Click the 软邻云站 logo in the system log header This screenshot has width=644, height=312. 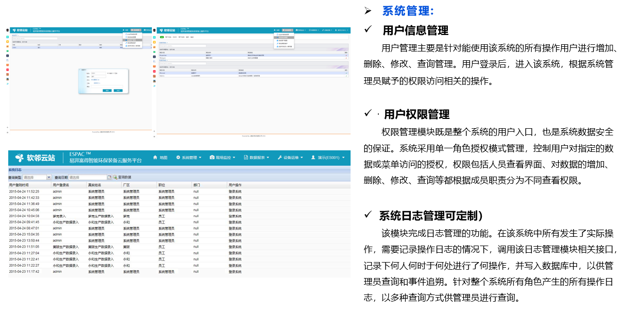35,158
